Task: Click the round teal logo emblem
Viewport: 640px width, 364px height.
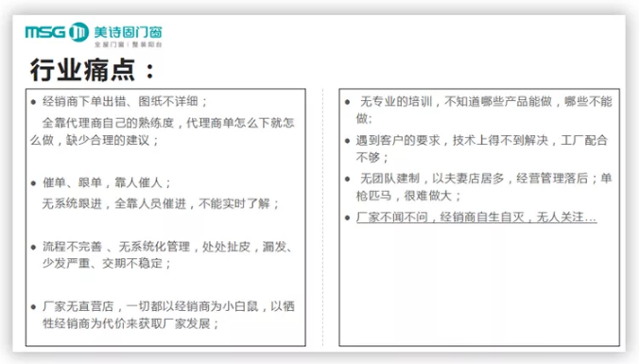Action: coord(78,32)
